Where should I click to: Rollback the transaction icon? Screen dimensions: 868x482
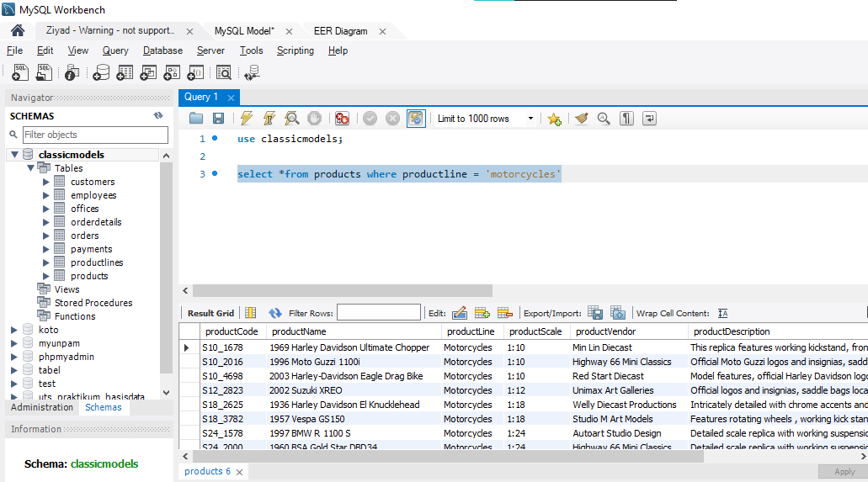click(392, 118)
